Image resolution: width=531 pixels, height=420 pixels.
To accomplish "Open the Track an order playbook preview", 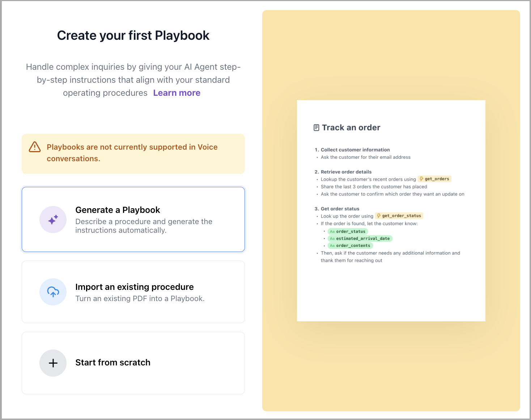I will tap(391, 210).
